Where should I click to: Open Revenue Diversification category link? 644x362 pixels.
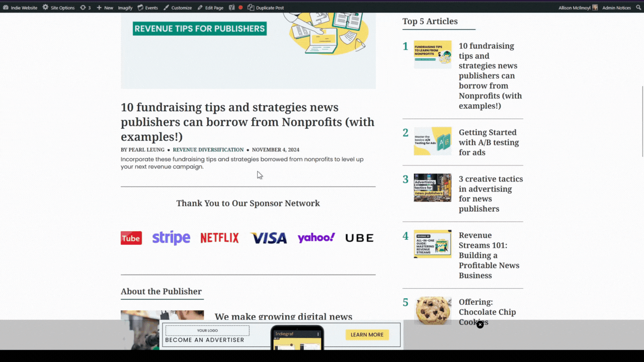coord(208,150)
